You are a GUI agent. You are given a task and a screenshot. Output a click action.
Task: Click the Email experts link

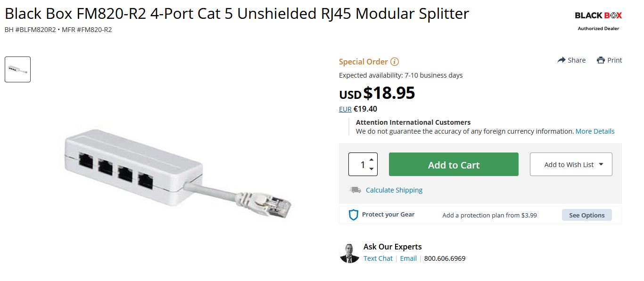(x=408, y=258)
